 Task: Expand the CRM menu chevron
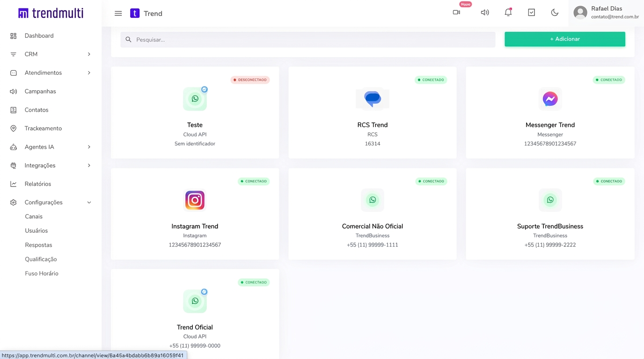[x=89, y=54]
